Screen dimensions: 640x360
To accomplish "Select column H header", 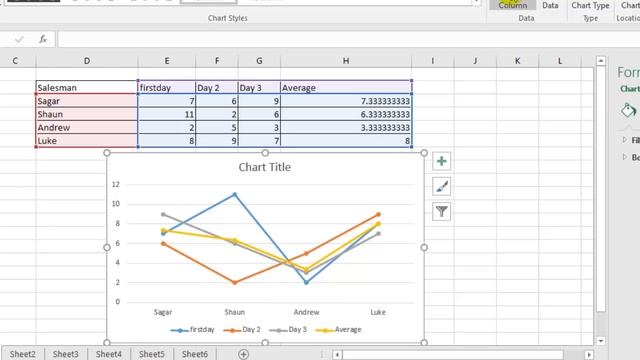I will (x=346, y=61).
